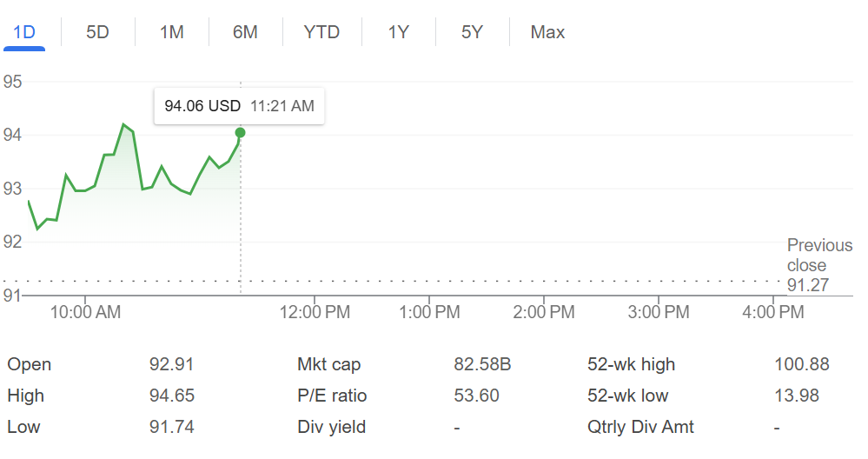868x459 pixels.
Task: Show the 6M price chart
Action: 245,32
